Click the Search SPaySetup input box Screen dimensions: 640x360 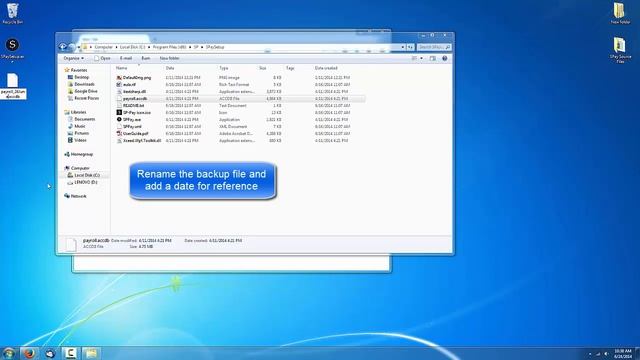pos(434,47)
